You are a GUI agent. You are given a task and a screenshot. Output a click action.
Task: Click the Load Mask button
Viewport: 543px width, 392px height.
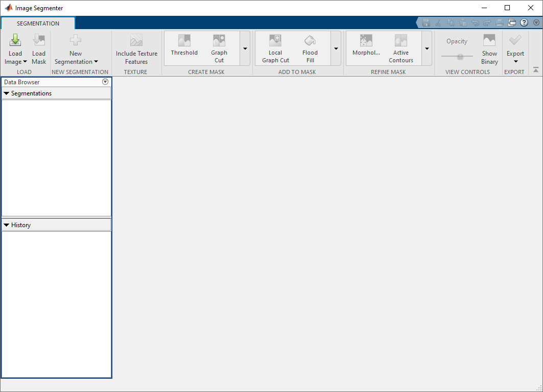(39, 49)
